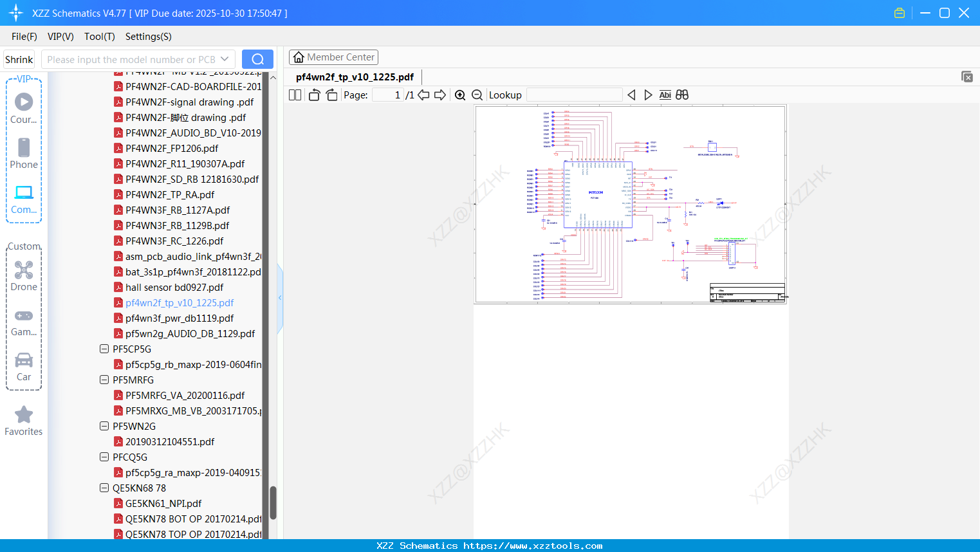Viewport: 980px width, 552px height.
Task: Open the Settings(S) menu
Action: tap(149, 37)
